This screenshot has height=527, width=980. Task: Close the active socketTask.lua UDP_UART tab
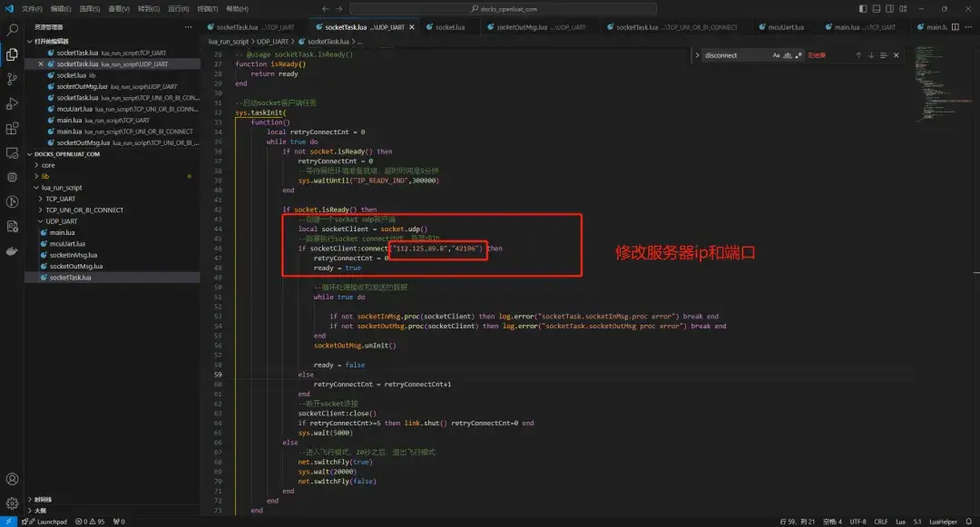(411, 27)
